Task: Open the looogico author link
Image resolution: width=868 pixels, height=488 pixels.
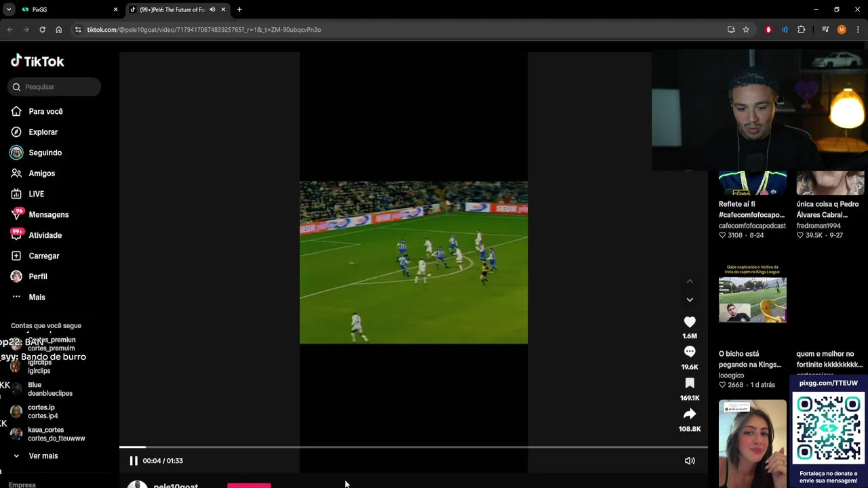Action: pyautogui.click(x=731, y=375)
